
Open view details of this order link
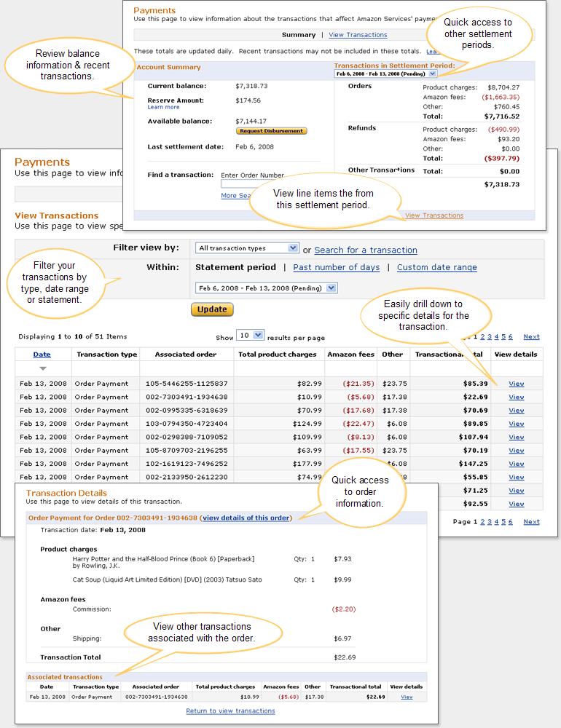[246, 518]
